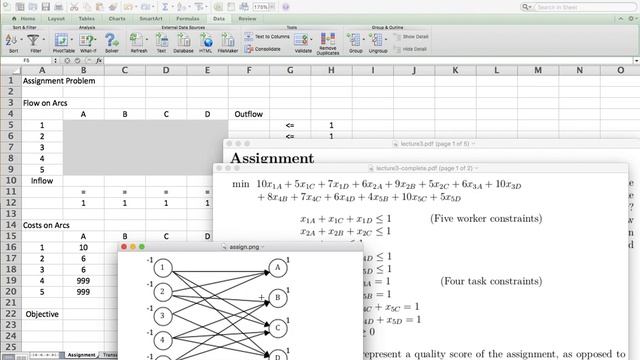Switch to the Home ribbon tab

[28, 19]
